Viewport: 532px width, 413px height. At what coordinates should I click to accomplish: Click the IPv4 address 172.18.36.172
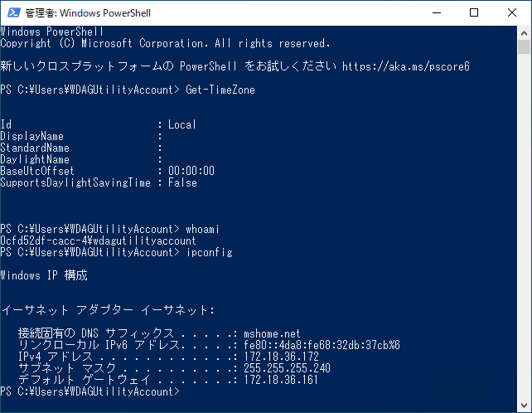tap(281, 357)
